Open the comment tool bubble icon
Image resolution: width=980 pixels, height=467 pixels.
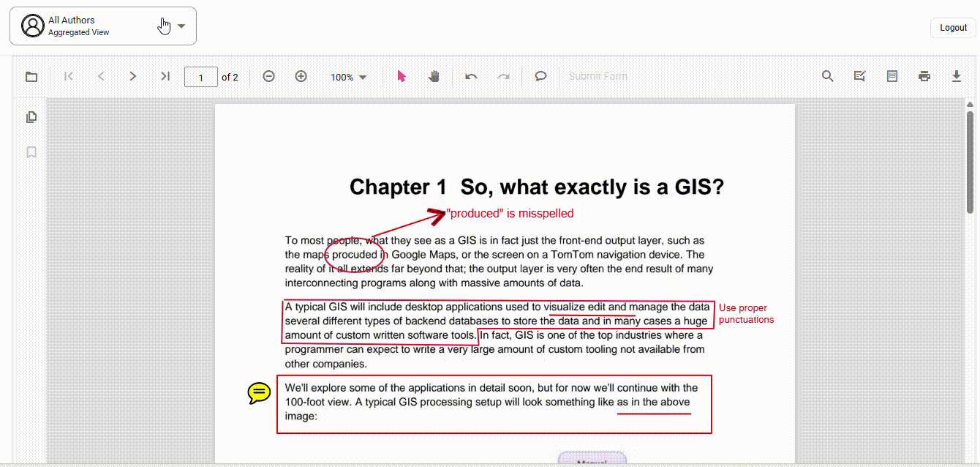click(540, 76)
